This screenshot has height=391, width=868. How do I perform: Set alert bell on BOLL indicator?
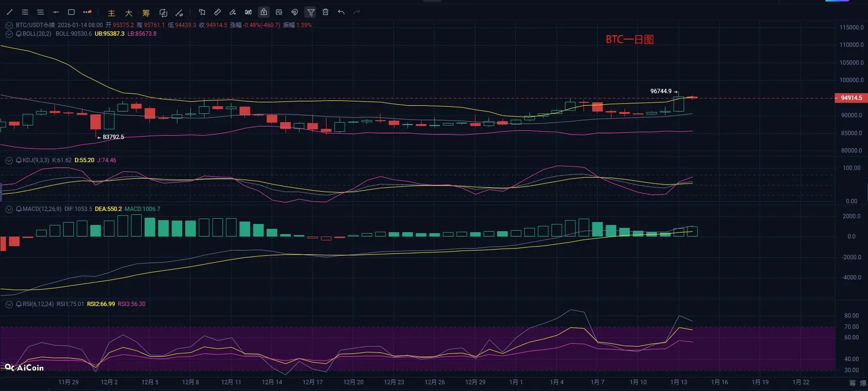click(x=19, y=34)
